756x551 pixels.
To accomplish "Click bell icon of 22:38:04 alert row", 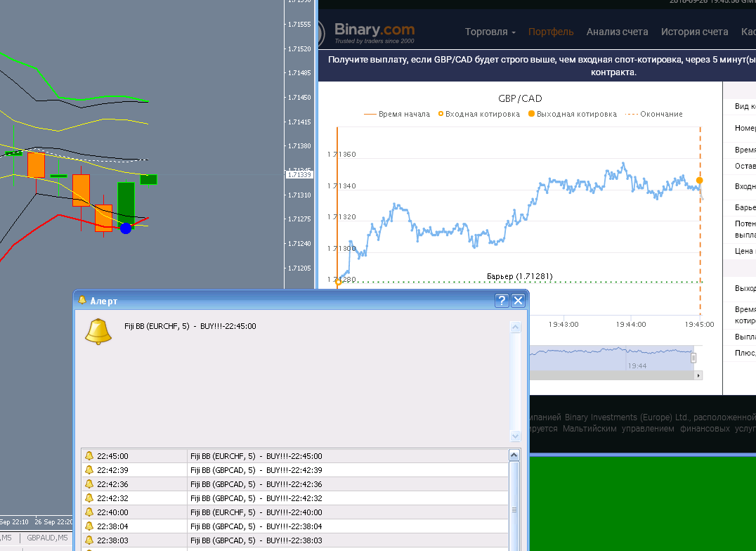I will (89, 526).
